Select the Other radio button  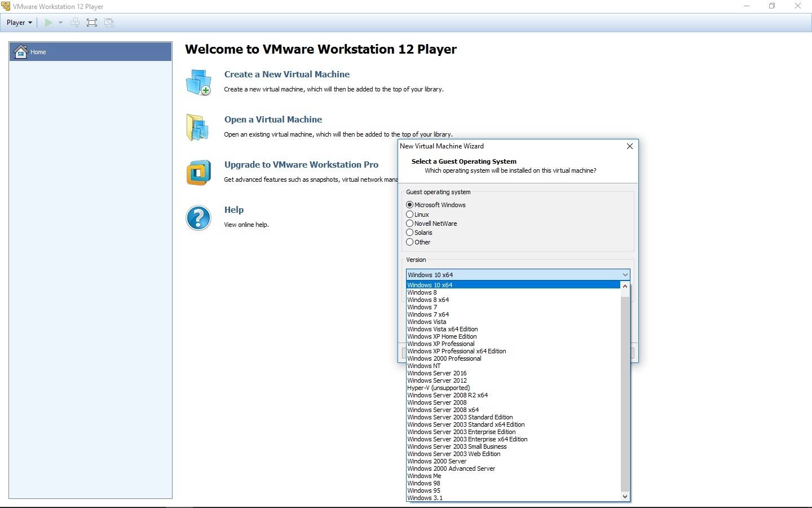pos(409,242)
